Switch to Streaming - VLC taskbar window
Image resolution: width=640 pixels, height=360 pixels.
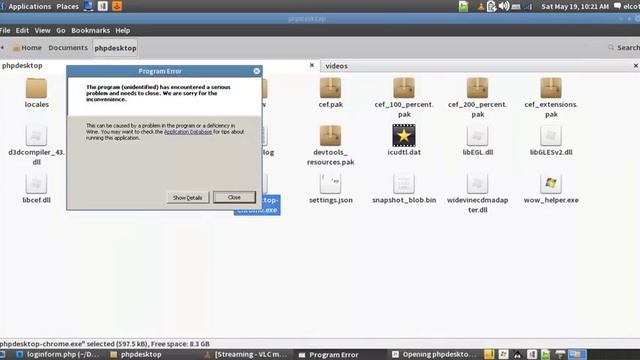[246, 354]
